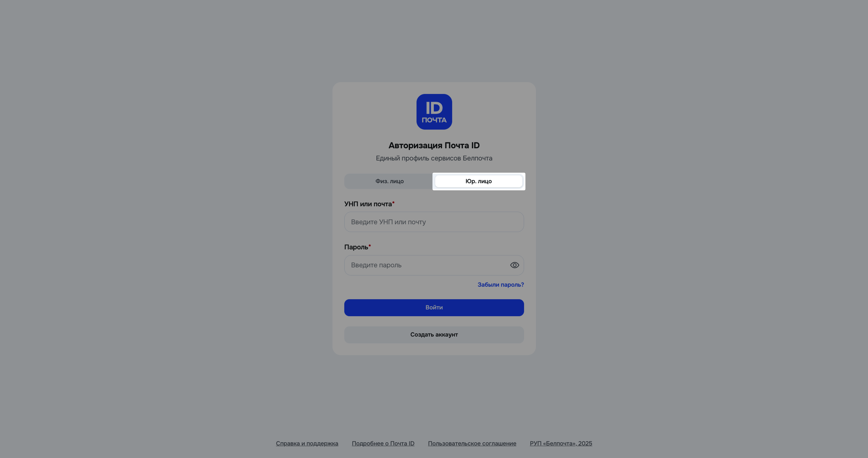Click the РУП «Белпочта», 2025 footer link
868x458 pixels.
pos(561,443)
